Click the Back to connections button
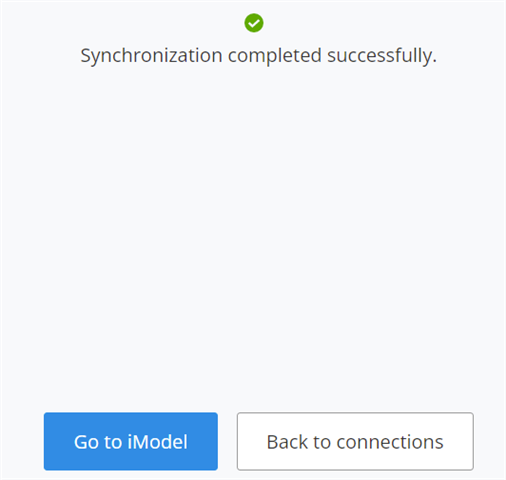Screen dimensions: 506x480 [x=355, y=441]
